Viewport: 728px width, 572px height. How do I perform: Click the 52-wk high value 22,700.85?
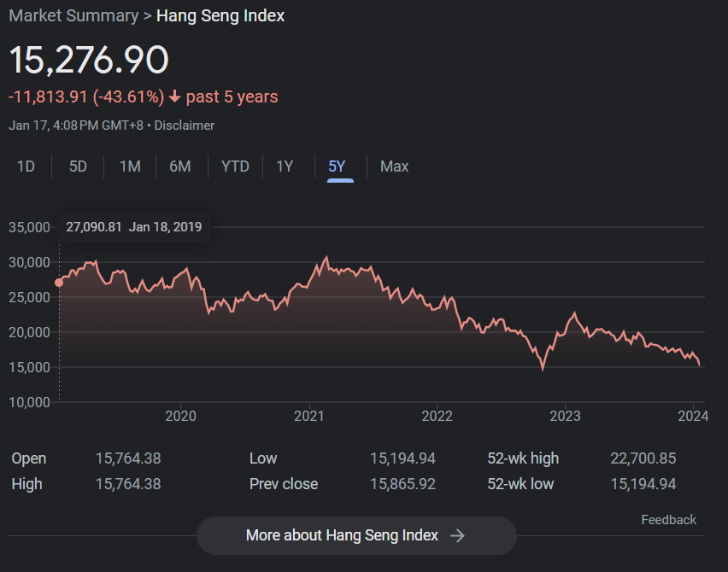pos(643,458)
